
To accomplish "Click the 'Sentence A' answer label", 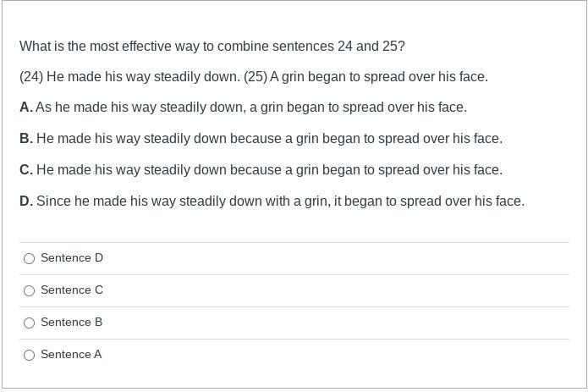I will click(71, 355).
